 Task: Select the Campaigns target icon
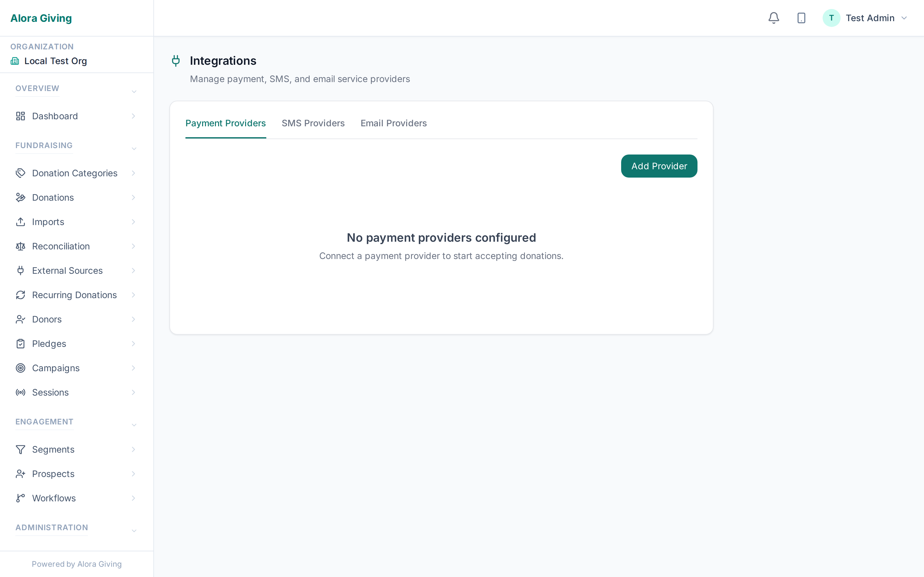click(x=20, y=368)
